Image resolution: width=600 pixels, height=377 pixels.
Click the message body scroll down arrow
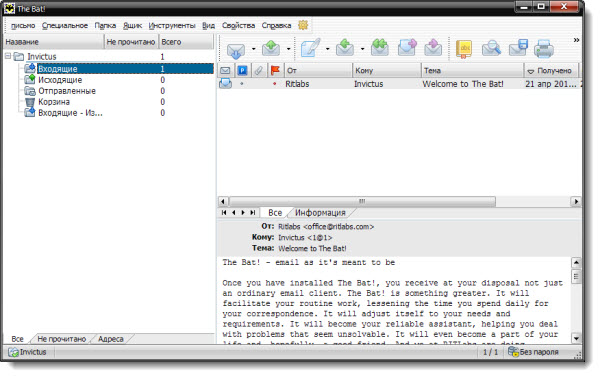tap(576, 338)
